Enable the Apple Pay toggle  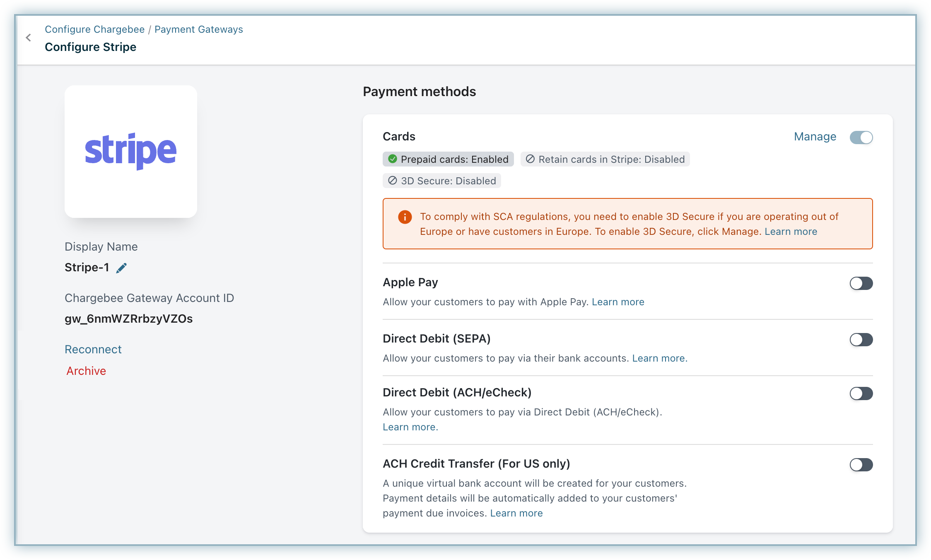tap(861, 283)
